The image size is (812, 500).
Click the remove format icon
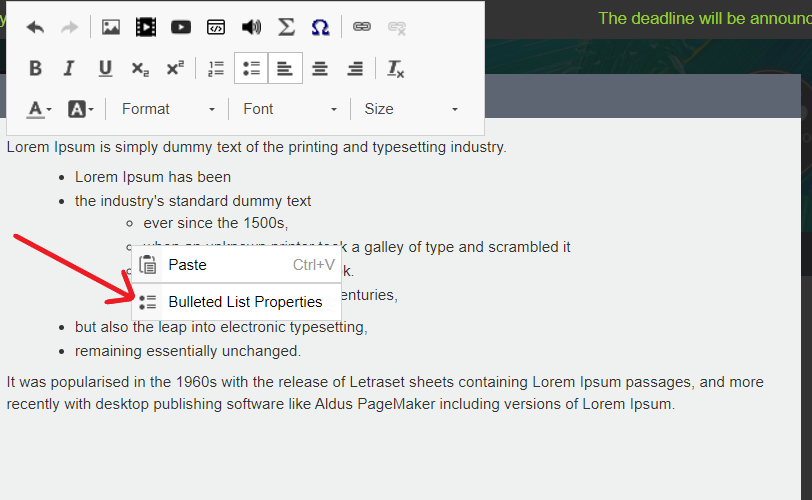pyautogui.click(x=396, y=69)
